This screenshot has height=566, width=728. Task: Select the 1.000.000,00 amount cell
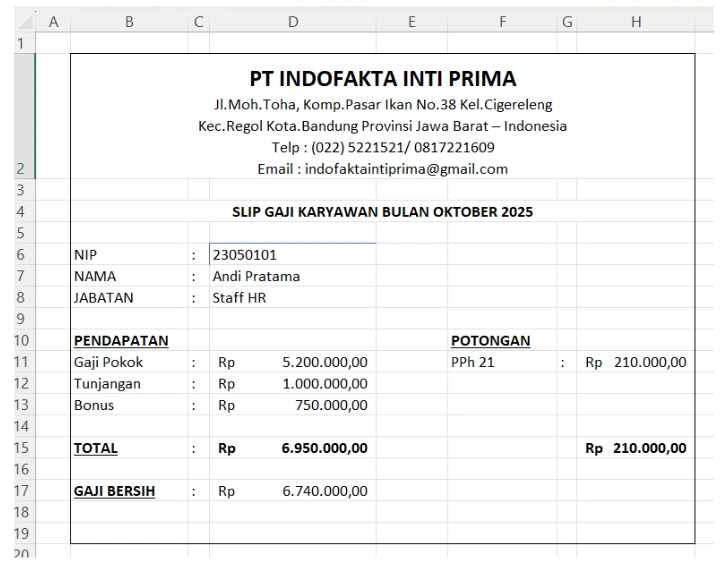click(293, 384)
